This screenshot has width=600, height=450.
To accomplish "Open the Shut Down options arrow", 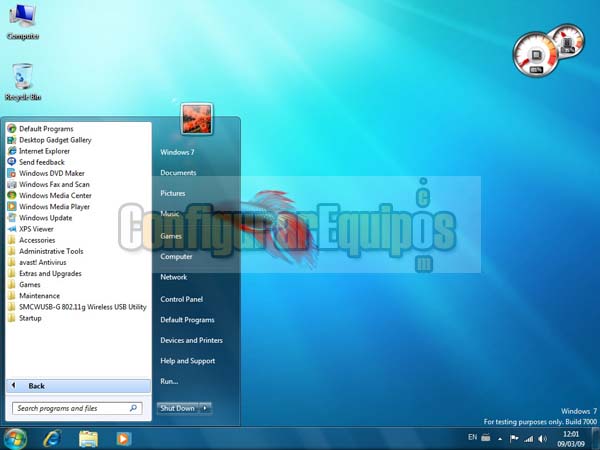I will [x=205, y=408].
